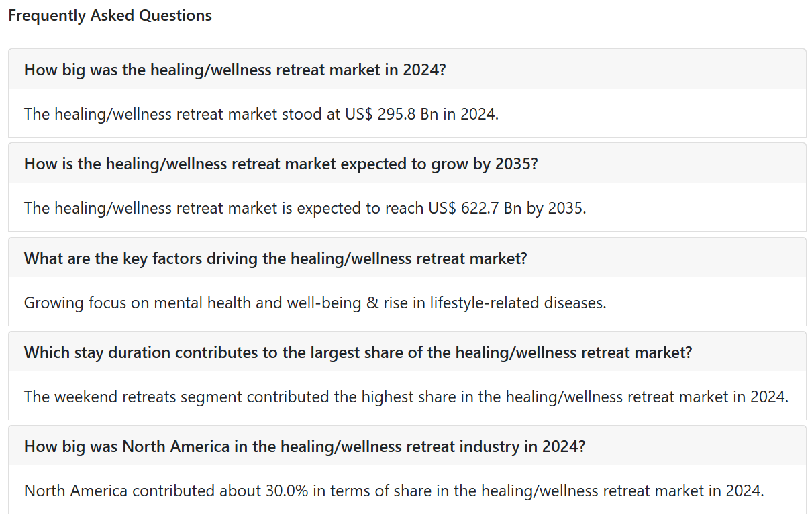This screenshot has height=519, width=812.
Task: Toggle the 'key factors driving' question header
Action: (x=407, y=258)
